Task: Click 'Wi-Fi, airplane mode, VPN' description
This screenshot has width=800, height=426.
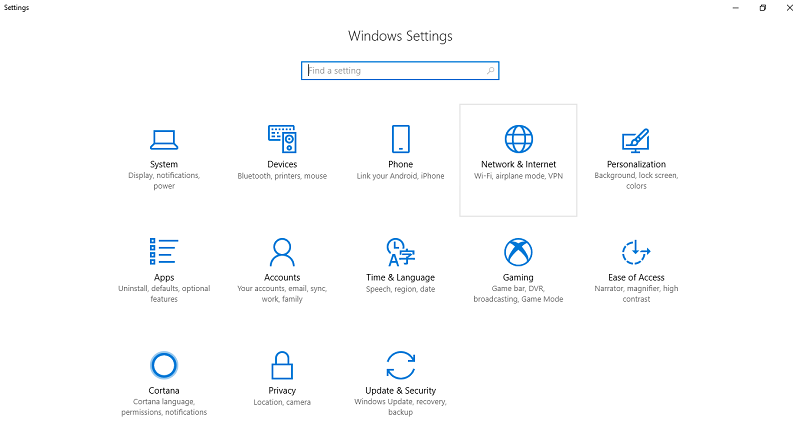Action: coord(518,176)
